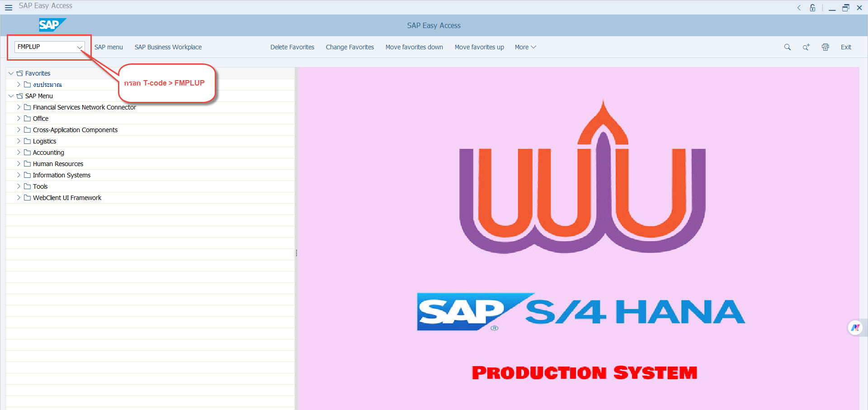Expand the งบประมาณ favorites folder
The height and width of the screenshot is (410, 868).
[19, 85]
